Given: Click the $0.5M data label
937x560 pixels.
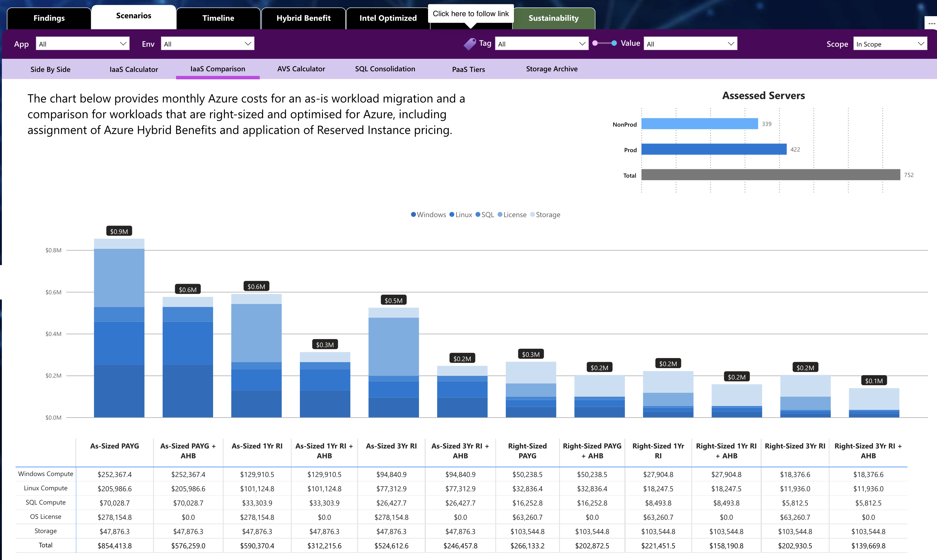Looking at the screenshot, I should tap(394, 300).
